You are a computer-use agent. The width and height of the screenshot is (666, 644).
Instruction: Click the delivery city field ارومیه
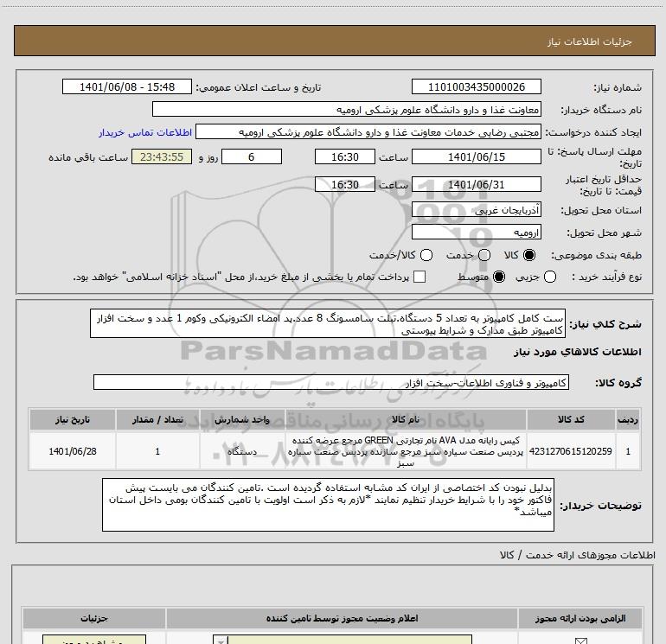coord(476,233)
